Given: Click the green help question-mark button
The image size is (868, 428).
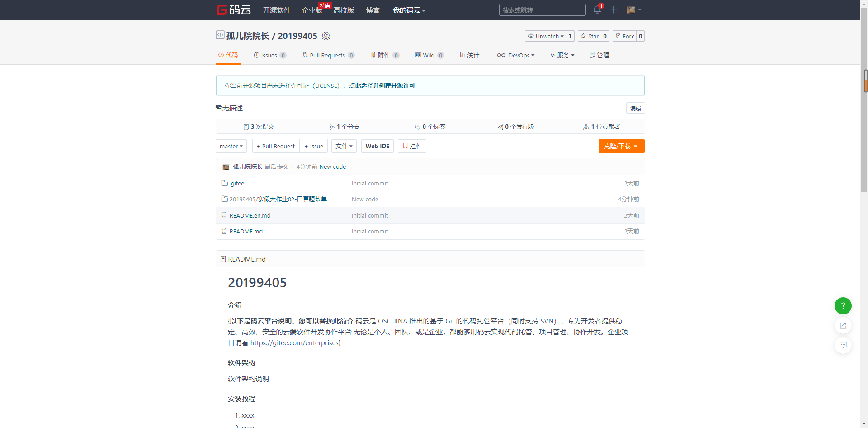Looking at the screenshot, I should (843, 306).
